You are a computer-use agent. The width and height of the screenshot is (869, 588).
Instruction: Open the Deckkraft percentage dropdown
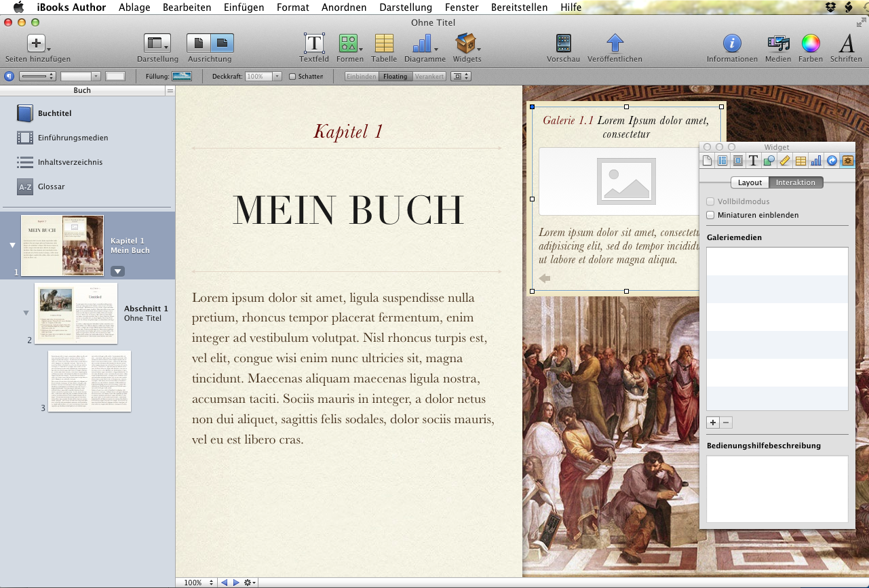tap(277, 77)
